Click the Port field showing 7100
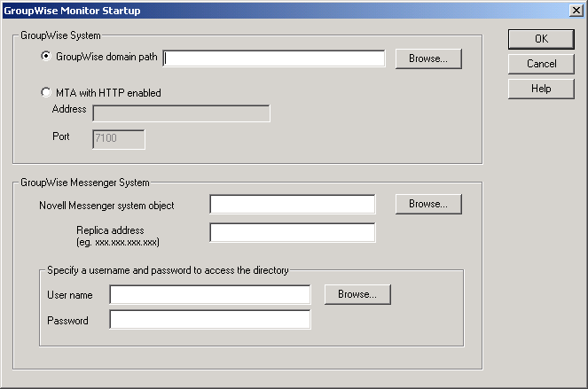 coord(118,139)
